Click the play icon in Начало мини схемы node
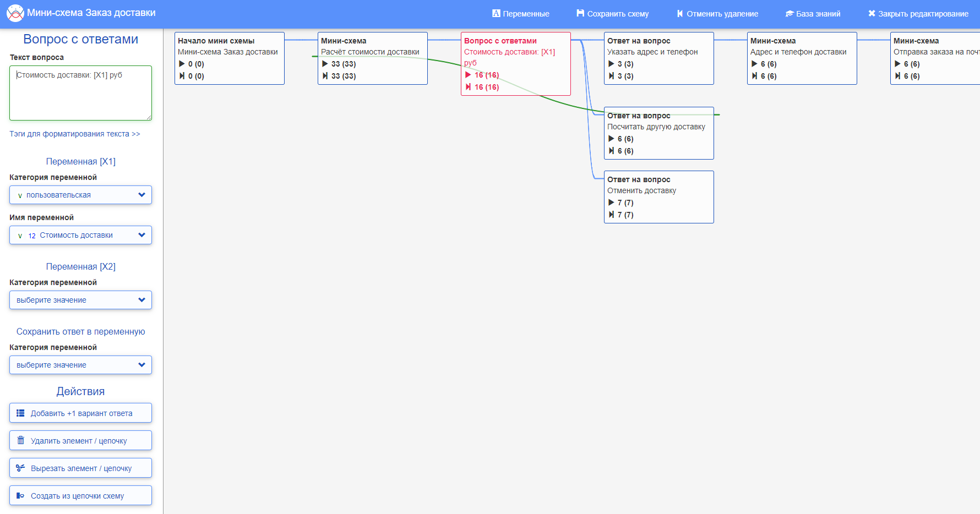The width and height of the screenshot is (980, 514). (182, 64)
